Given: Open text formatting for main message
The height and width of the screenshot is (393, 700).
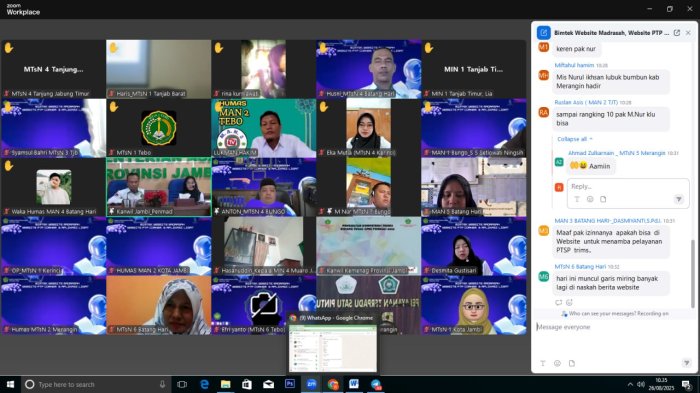Looking at the screenshot, I should point(543,363).
